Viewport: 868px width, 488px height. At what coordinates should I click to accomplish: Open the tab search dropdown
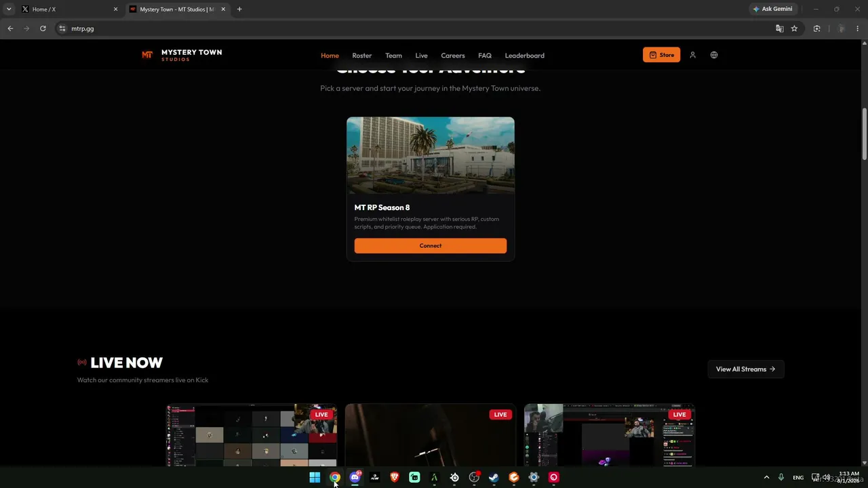pos(9,9)
